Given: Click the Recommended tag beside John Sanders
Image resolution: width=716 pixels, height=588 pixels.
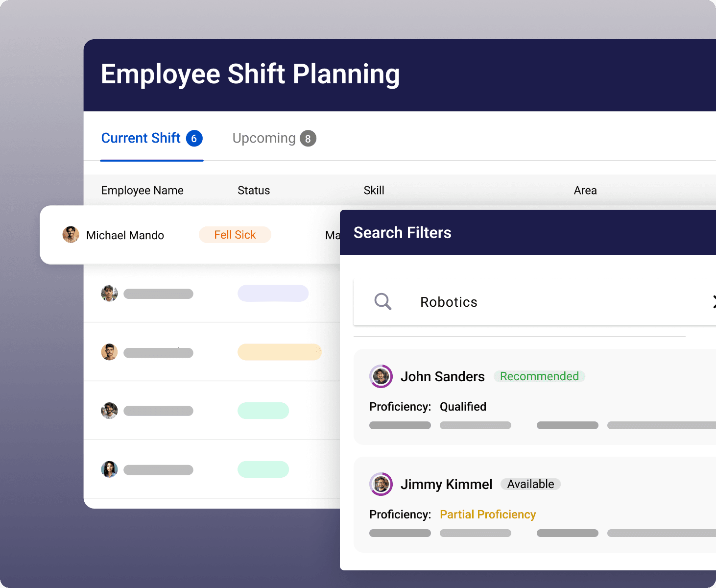Looking at the screenshot, I should [539, 376].
